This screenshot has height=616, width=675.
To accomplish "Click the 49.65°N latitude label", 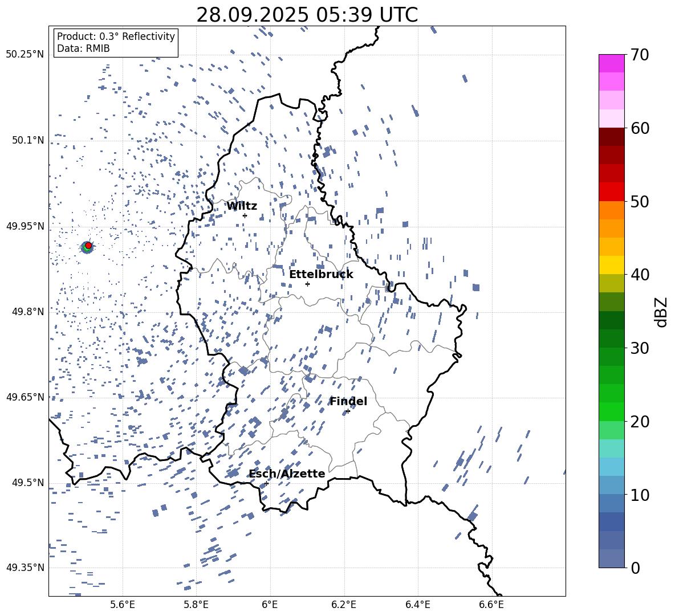I will (25, 397).
